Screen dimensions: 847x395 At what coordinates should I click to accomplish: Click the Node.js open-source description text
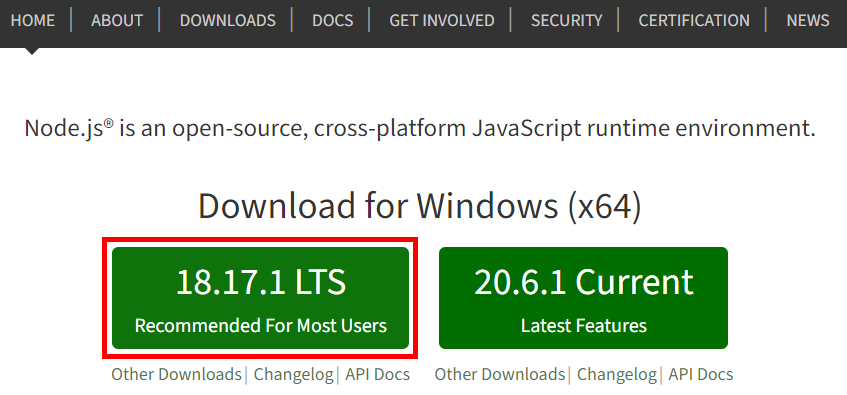click(420, 129)
